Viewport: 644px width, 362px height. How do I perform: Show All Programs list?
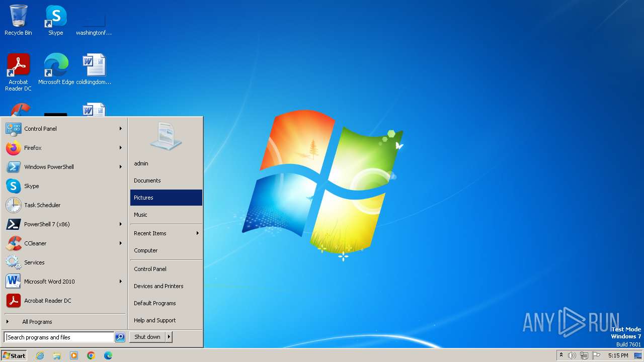pyautogui.click(x=64, y=322)
